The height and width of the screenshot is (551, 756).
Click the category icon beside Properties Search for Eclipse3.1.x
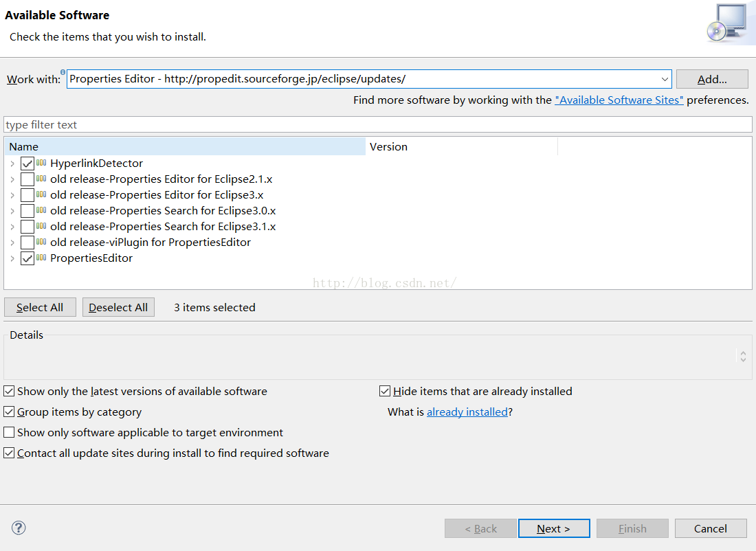(x=41, y=226)
